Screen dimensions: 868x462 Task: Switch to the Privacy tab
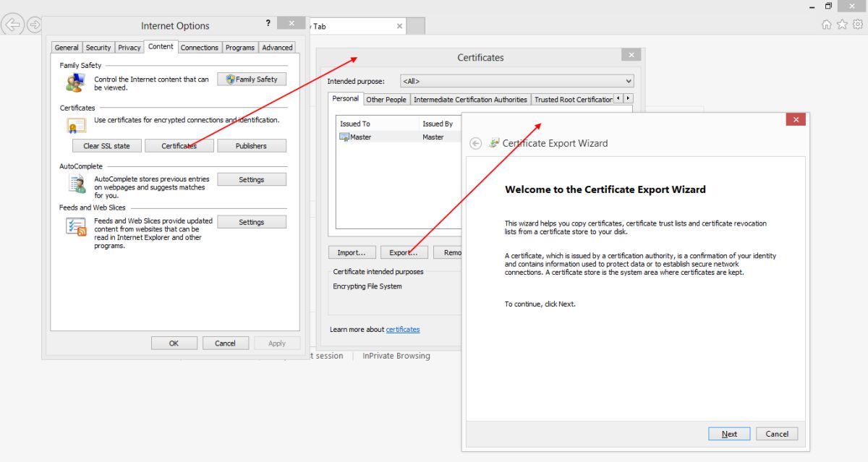[129, 48]
